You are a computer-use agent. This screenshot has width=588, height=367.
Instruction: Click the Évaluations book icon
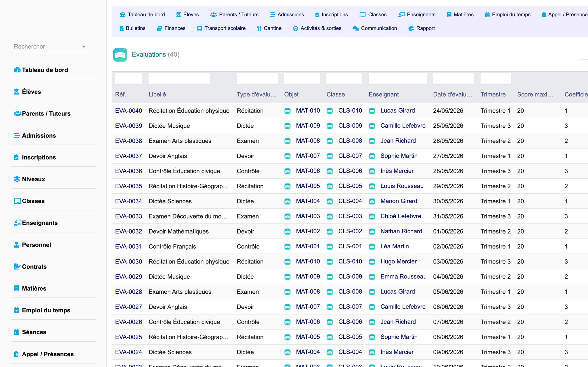[x=120, y=55]
